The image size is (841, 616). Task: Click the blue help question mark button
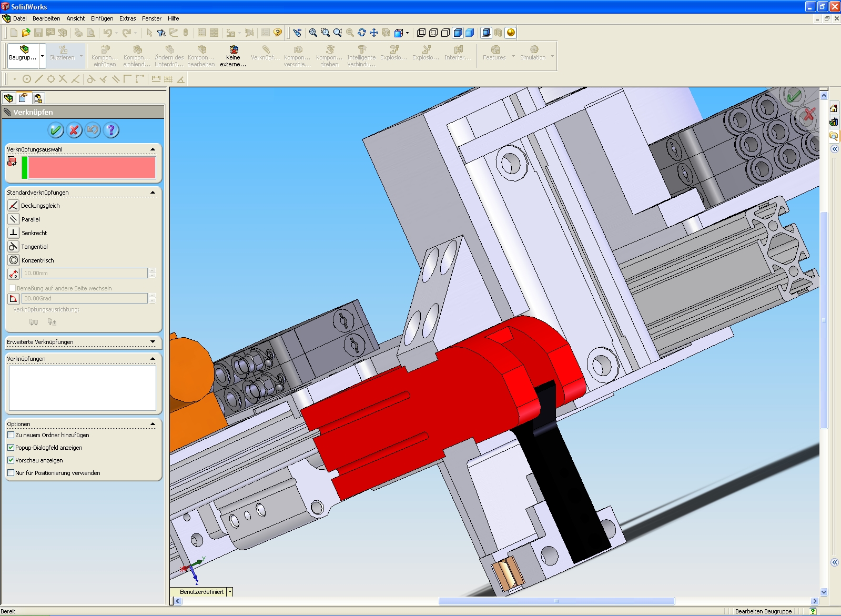(111, 130)
